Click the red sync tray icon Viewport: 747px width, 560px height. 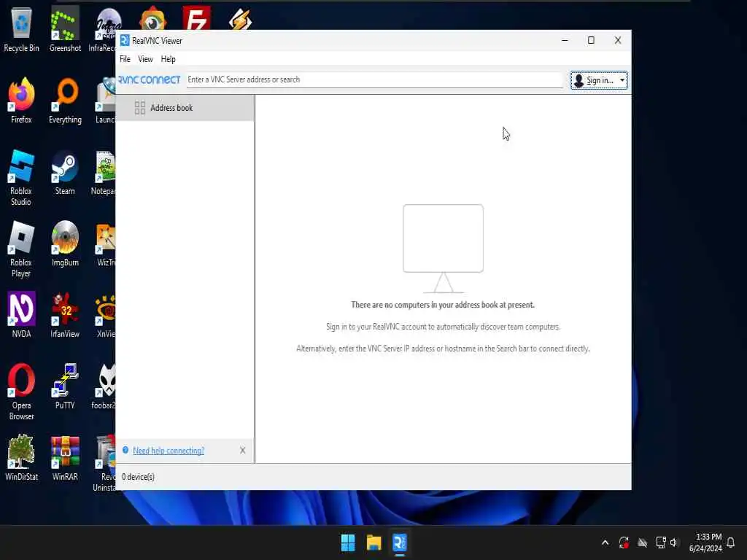click(624, 542)
